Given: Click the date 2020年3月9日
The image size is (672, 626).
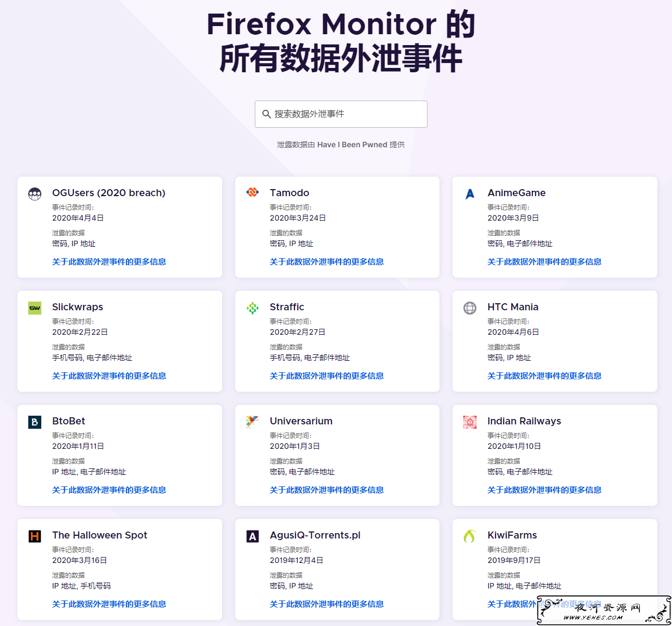Looking at the screenshot, I should click(513, 218).
